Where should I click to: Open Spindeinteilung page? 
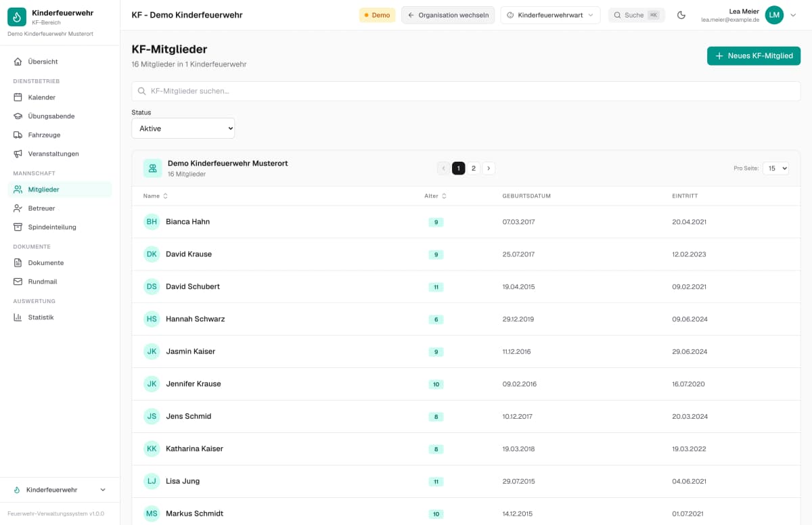60,227
